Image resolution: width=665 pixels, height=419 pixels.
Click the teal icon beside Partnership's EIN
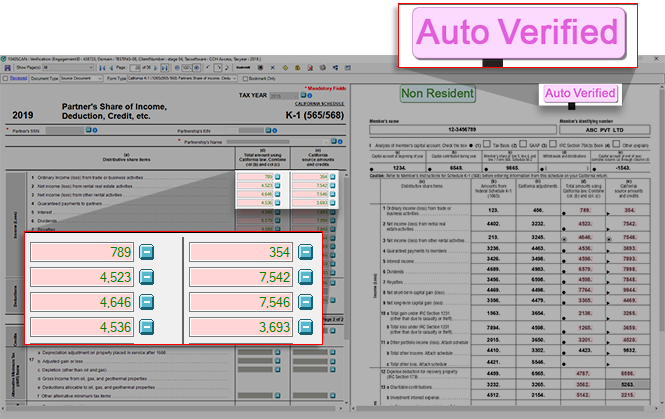[268, 130]
